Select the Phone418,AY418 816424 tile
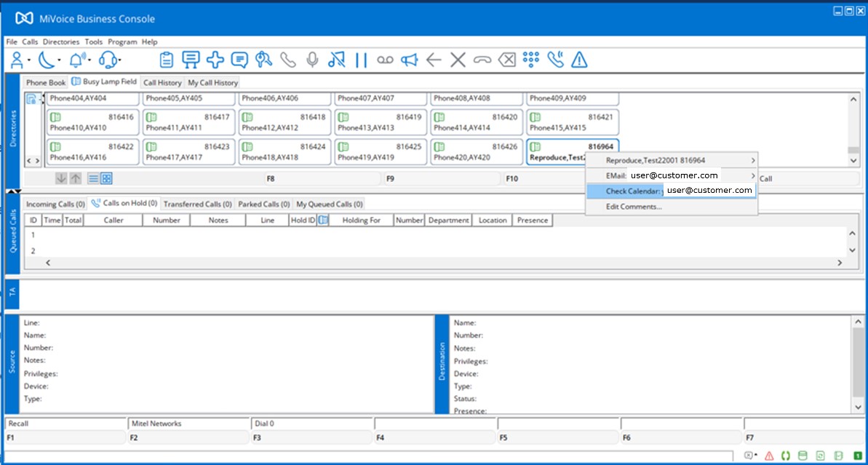The width and height of the screenshot is (868, 465). click(284, 151)
